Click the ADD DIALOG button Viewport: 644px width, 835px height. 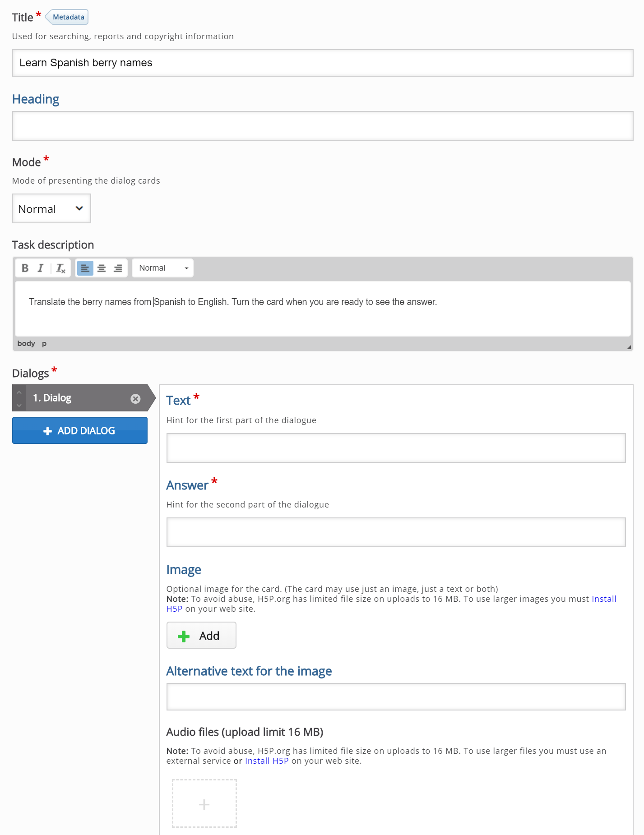coord(80,430)
